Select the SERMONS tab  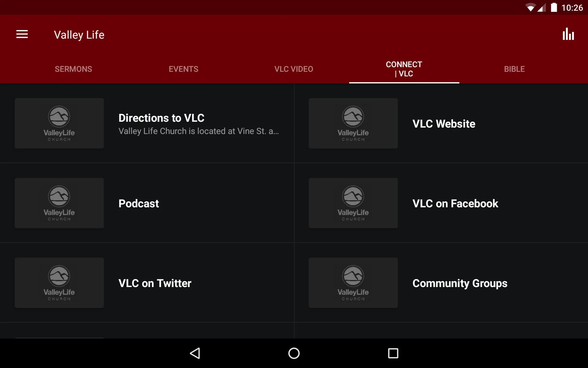[74, 69]
